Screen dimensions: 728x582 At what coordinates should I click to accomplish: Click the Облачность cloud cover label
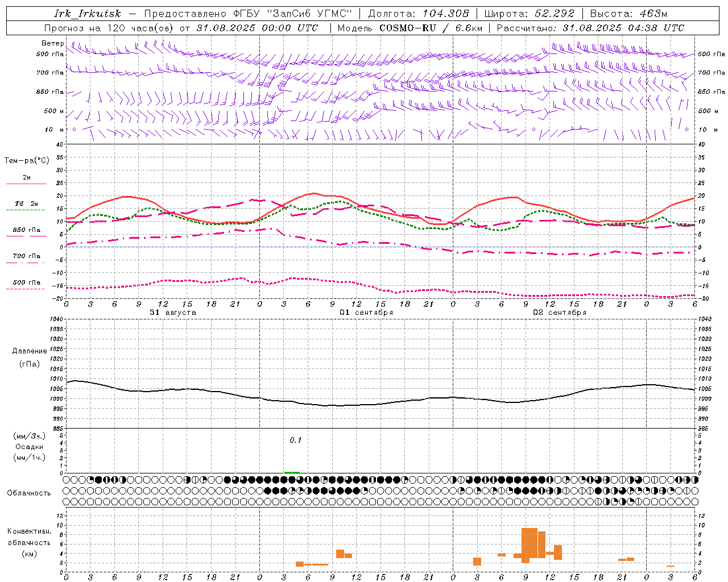29,493
